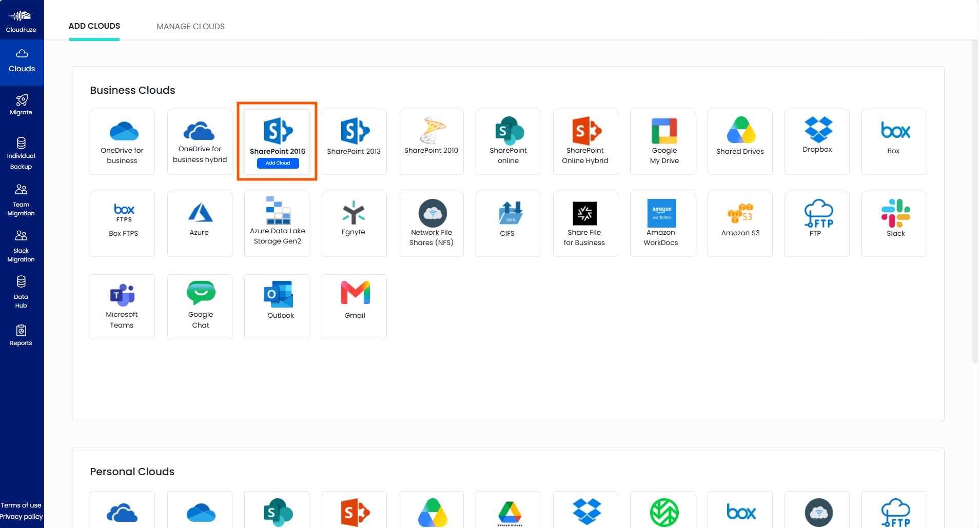This screenshot has width=980, height=528.
Task: Select the Azure cloud card
Action: [200, 224]
